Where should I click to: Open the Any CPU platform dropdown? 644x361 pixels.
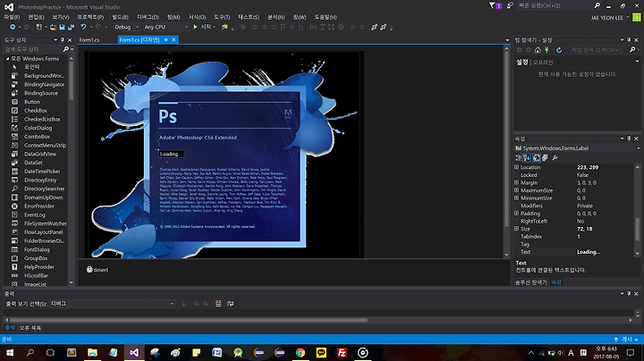pos(166,27)
